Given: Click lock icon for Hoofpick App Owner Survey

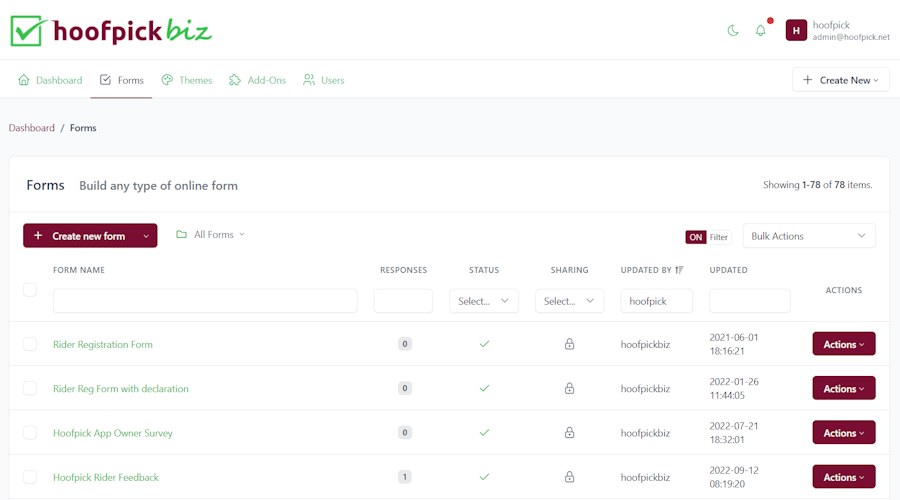Looking at the screenshot, I should [569, 433].
